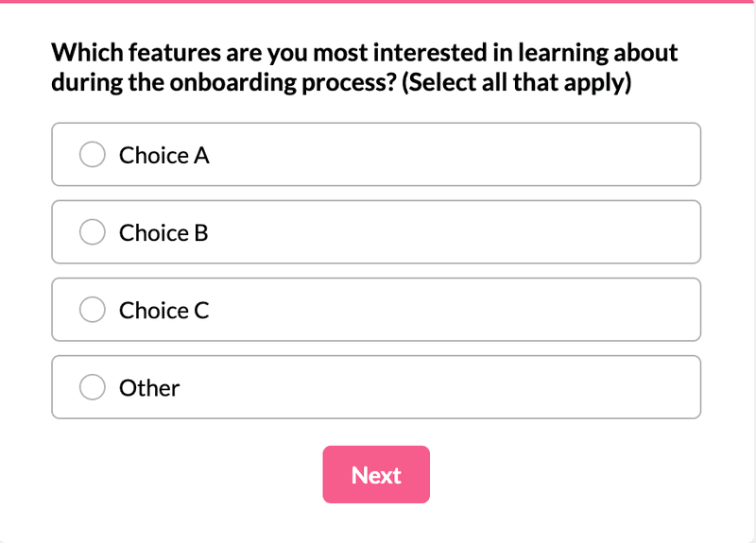Click the "(Select all that apply)" hint
756x543 pixels.
516,83
